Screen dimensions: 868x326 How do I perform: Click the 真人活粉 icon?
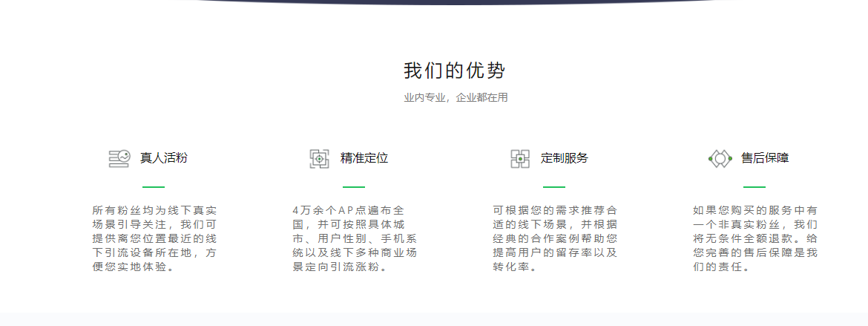click(x=119, y=159)
